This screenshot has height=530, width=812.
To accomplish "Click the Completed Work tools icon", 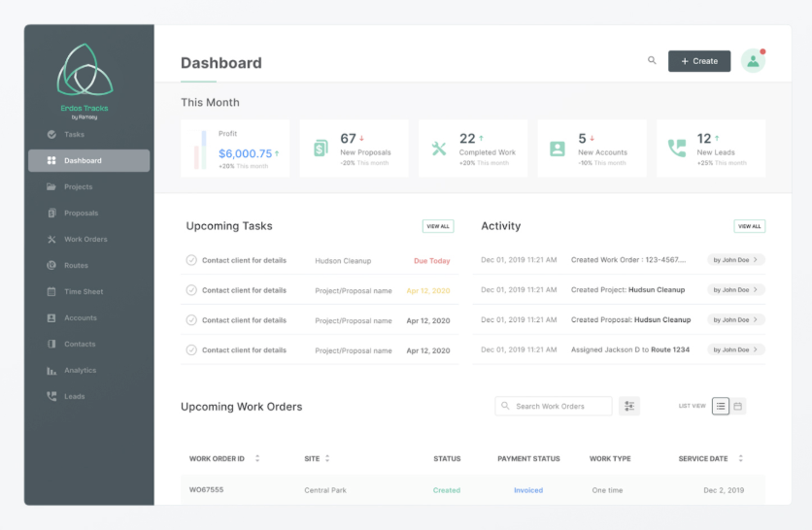I will (x=439, y=149).
